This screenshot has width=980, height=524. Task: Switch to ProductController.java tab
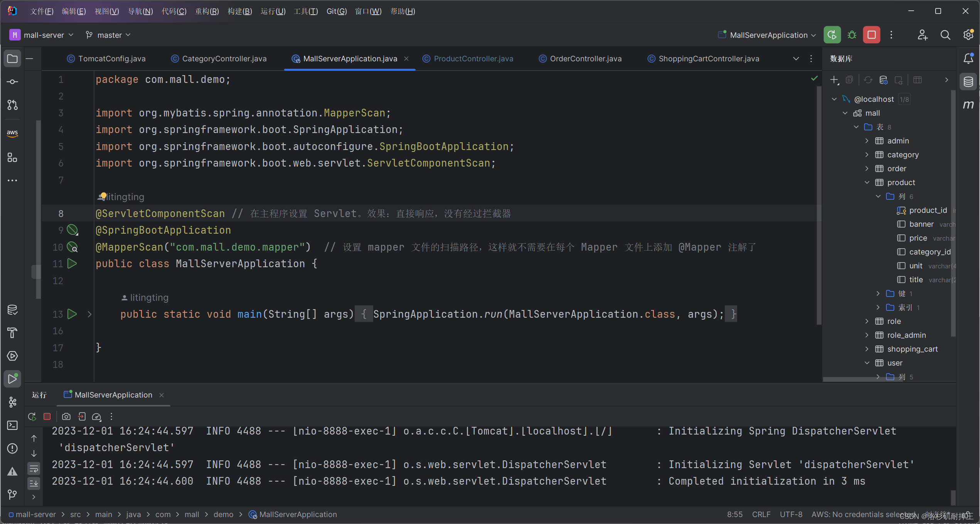[x=468, y=59]
